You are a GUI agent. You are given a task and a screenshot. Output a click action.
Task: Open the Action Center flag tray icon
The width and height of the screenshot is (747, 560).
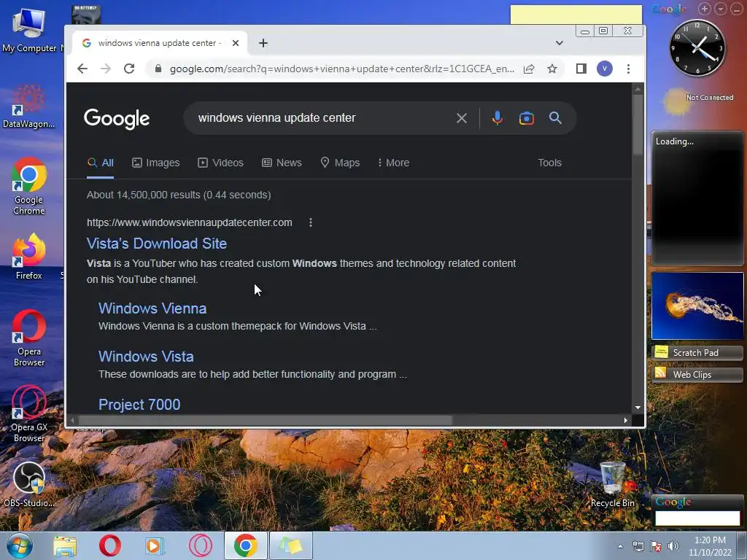pyautogui.click(x=656, y=547)
